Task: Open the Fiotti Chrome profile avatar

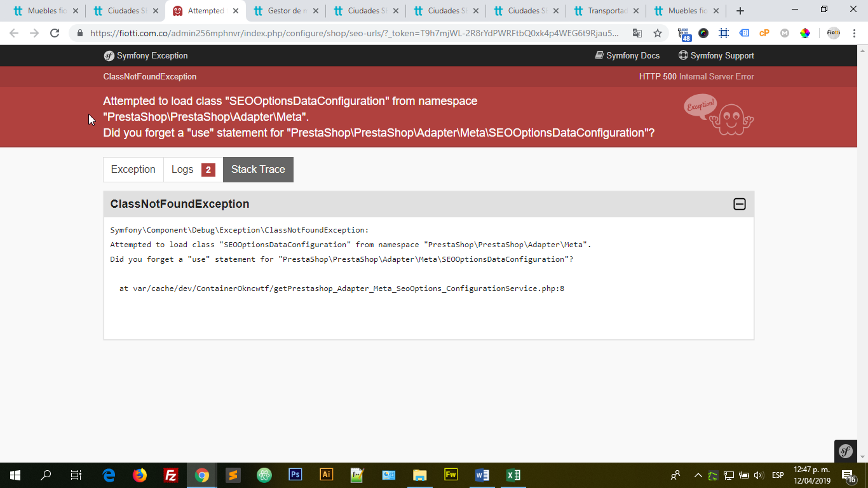Action: [833, 33]
